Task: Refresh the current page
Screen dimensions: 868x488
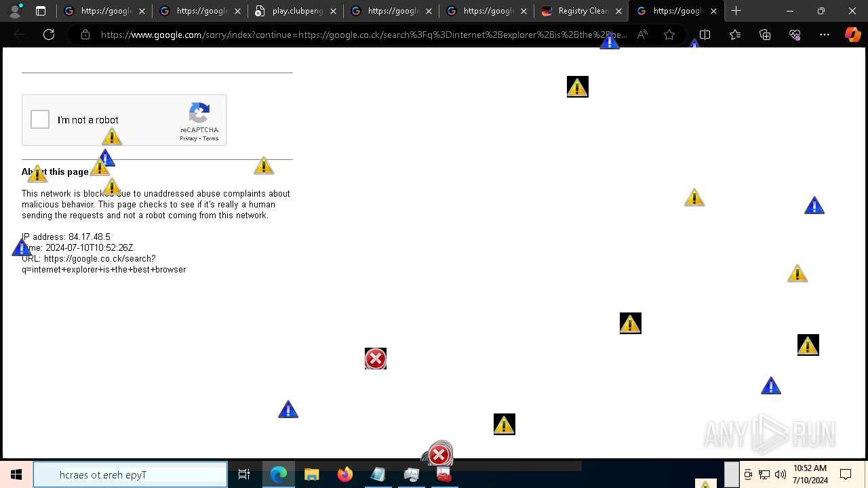Action: point(49,35)
